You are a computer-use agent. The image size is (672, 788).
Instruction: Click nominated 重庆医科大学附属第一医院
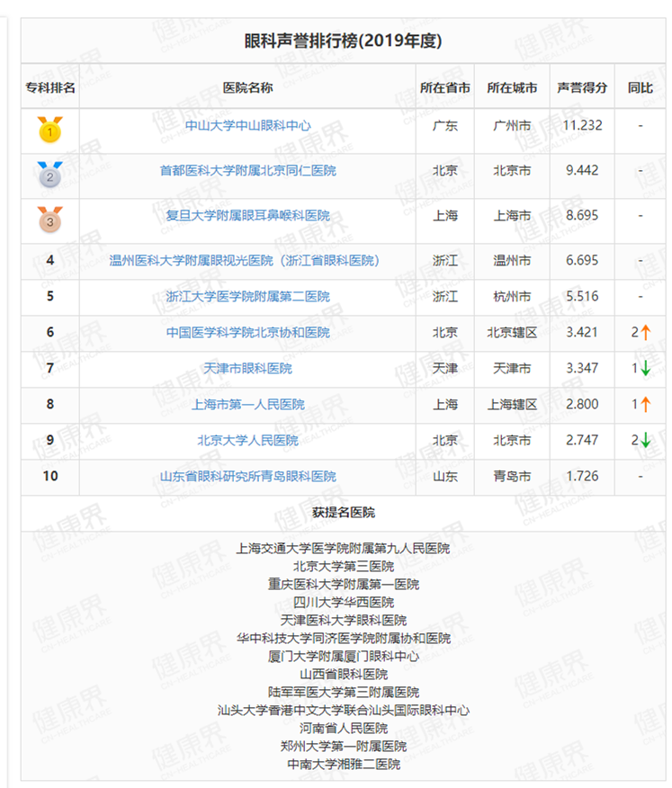(x=344, y=585)
